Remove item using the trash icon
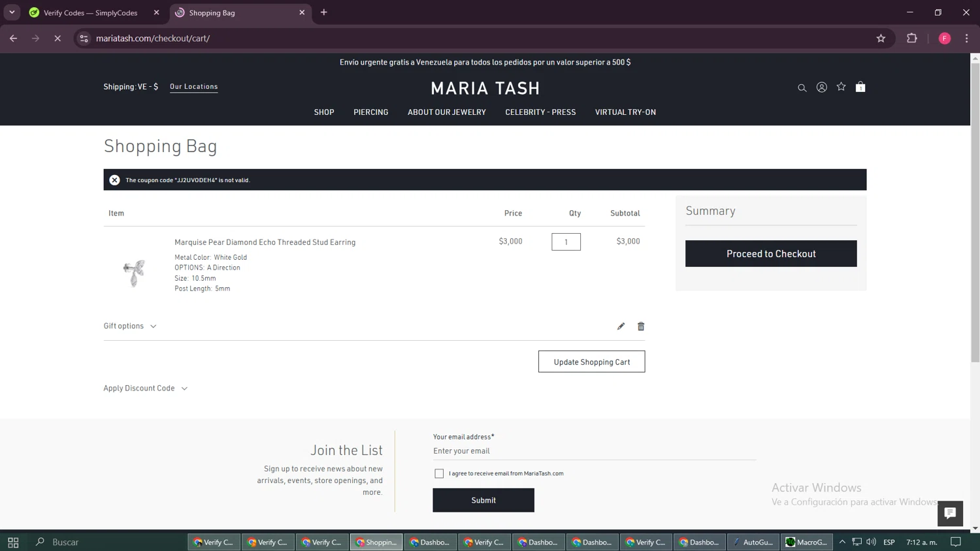This screenshot has height=551, width=980. (641, 326)
